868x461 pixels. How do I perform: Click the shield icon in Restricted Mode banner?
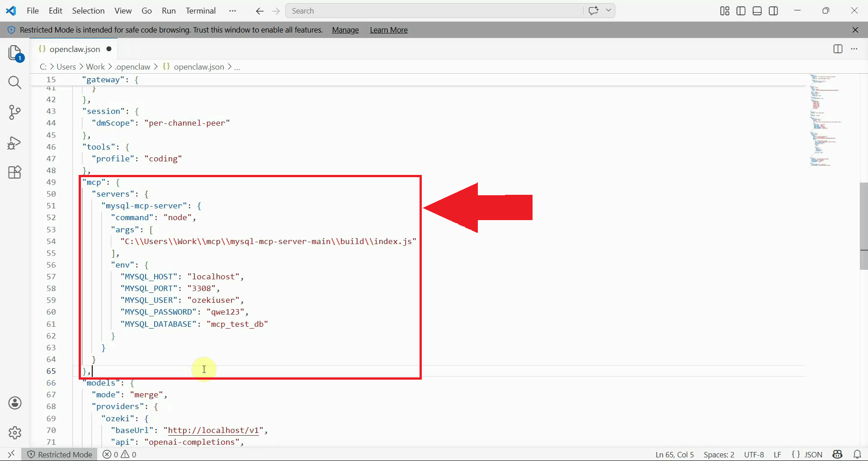point(11,30)
